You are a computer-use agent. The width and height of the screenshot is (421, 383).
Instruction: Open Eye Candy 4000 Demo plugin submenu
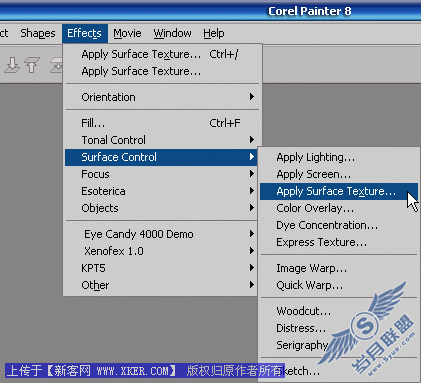point(161,234)
